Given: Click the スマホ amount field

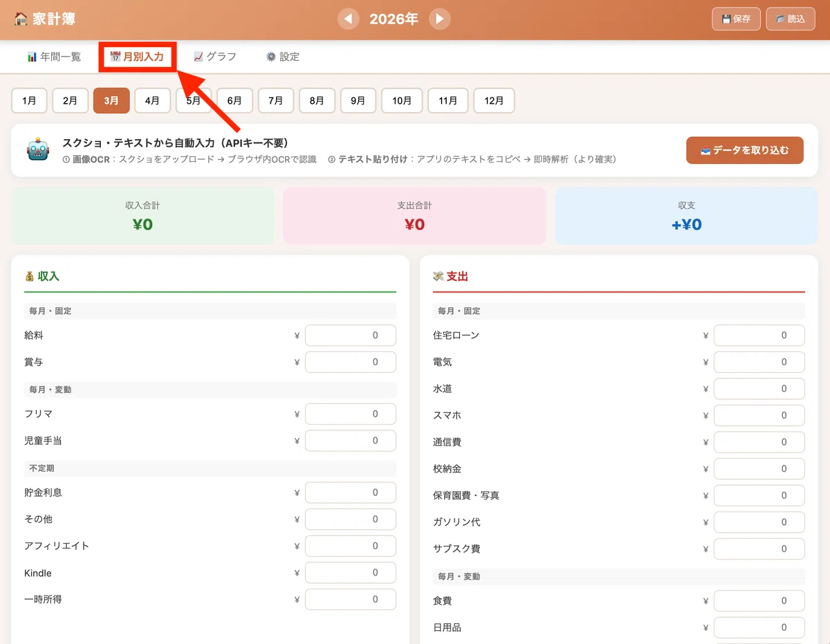Looking at the screenshot, I should (x=759, y=415).
